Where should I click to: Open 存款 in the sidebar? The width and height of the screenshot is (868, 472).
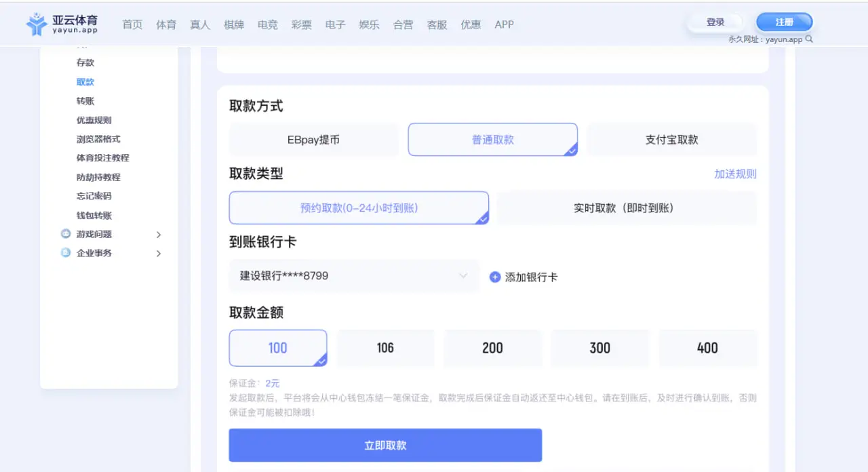click(85, 62)
